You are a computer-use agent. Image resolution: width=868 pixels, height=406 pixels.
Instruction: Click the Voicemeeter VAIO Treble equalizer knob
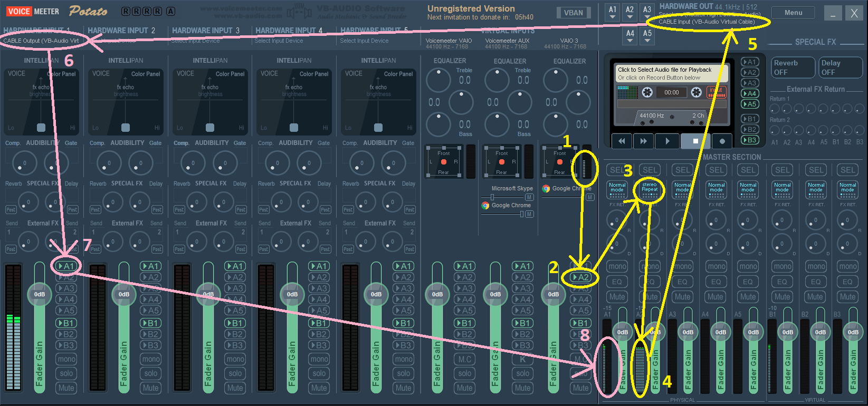coord(438,80)
